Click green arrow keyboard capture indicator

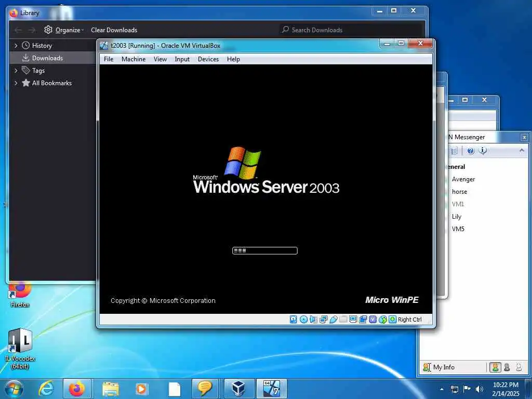392,320
